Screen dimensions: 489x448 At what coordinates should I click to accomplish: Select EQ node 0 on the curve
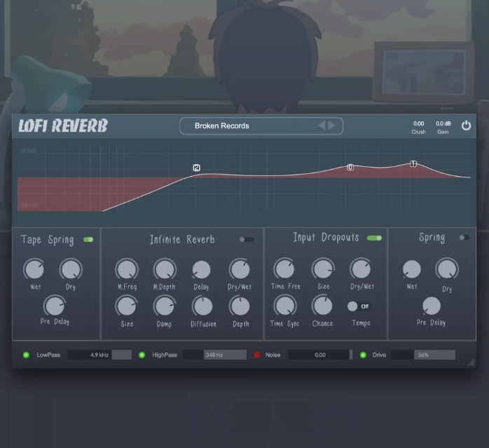[350, 168]
